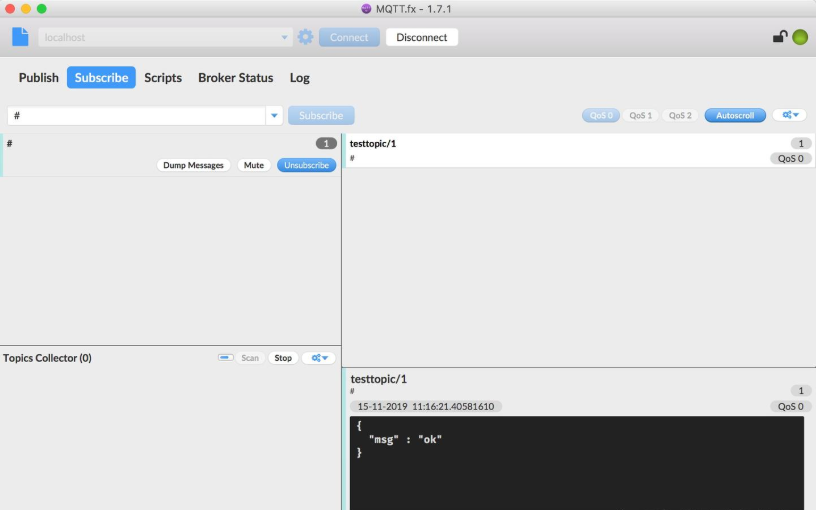Select QoS 0 for subscription
This screenshot has width=817, height=510.
(x=601, y=115)
